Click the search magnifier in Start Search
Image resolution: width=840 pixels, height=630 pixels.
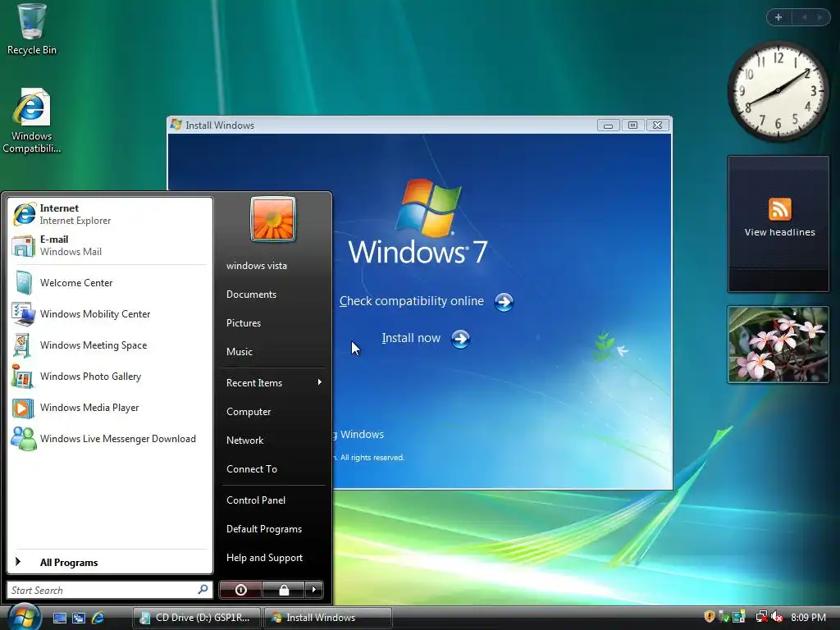[x=203, y=590]
